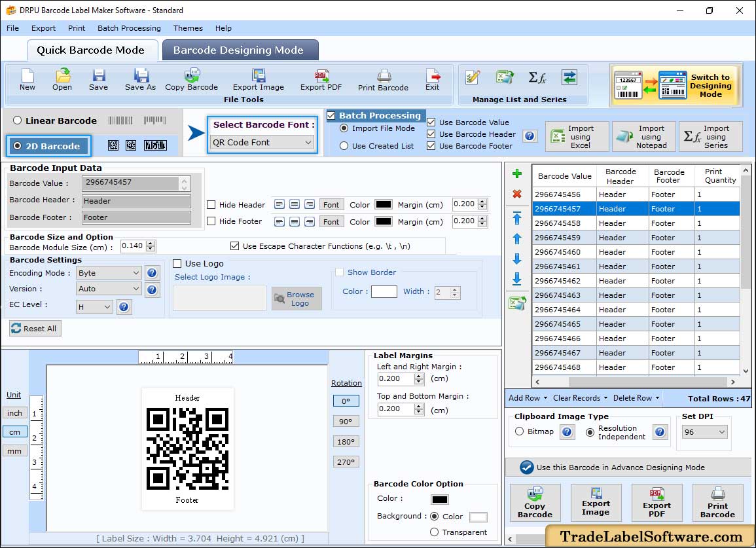756x548 pixels.
Task: Open a file with the Open icon
Action: tap(62, 80)
